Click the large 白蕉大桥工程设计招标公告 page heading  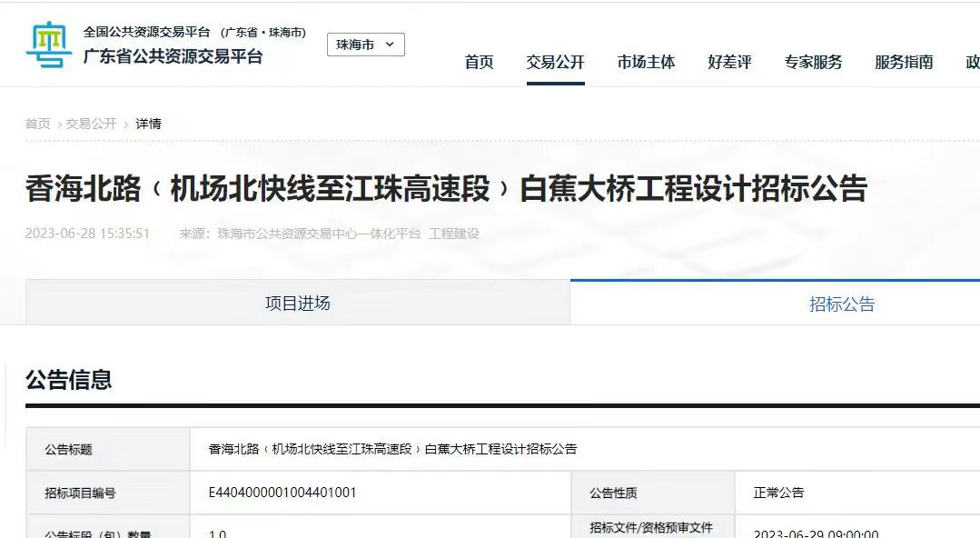click(x=446, y=189)
